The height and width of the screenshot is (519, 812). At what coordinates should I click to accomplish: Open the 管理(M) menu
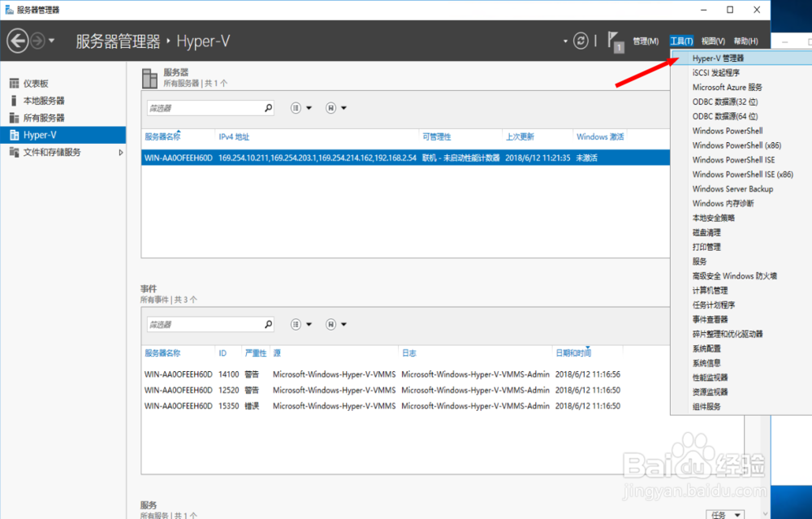(x=646, y=41)
